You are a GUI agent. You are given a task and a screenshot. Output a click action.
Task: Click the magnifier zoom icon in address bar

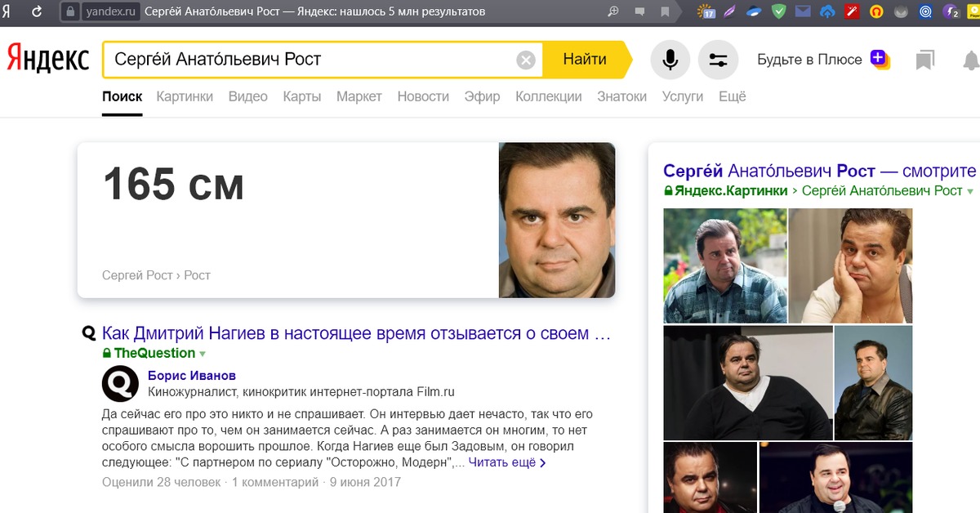coord(613,11)
